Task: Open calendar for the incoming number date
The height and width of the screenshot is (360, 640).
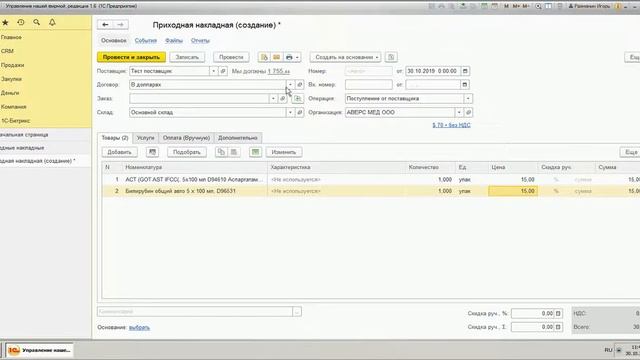Action: [x=465, y=84]
